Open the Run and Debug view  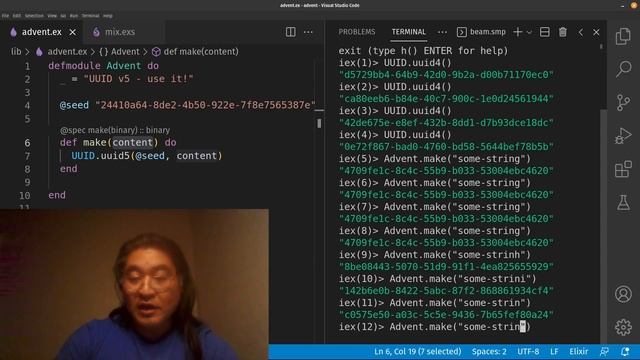coord(623,136)
